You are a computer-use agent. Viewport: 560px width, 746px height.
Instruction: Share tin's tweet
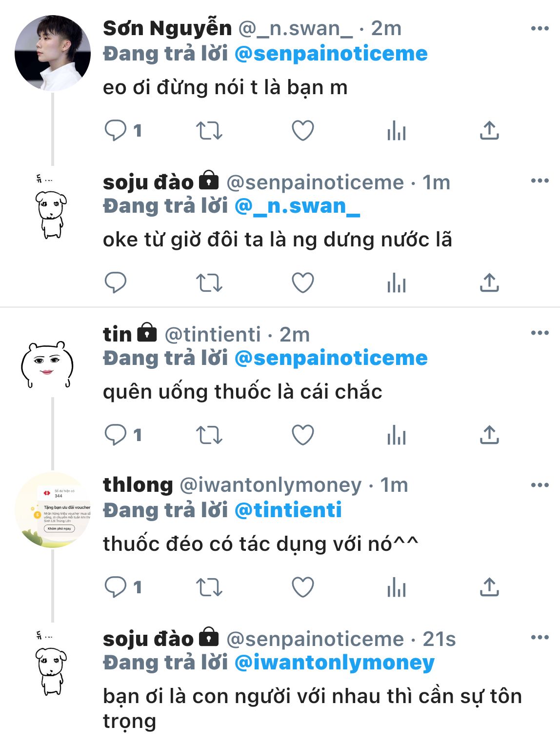click(489, 435)
